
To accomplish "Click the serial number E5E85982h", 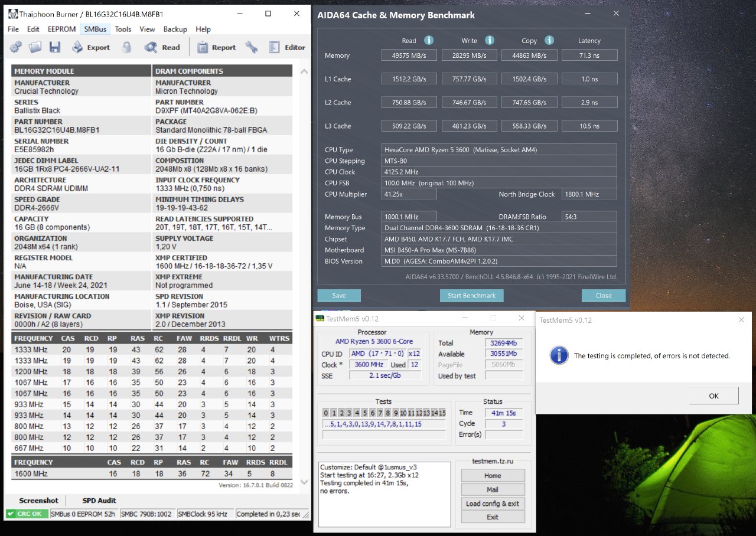I will coord(34,149).
